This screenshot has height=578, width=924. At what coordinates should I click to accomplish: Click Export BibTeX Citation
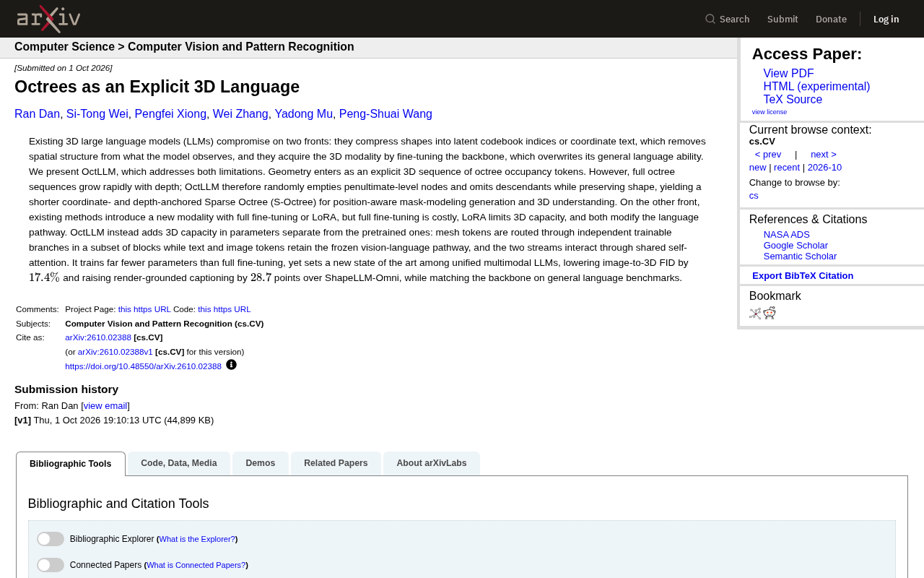(803, 276)
